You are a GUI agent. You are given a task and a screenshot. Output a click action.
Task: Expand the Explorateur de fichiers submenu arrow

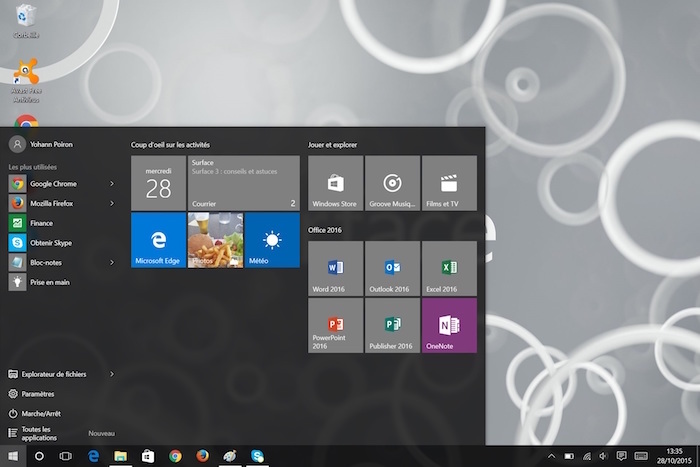click(112, 374)
